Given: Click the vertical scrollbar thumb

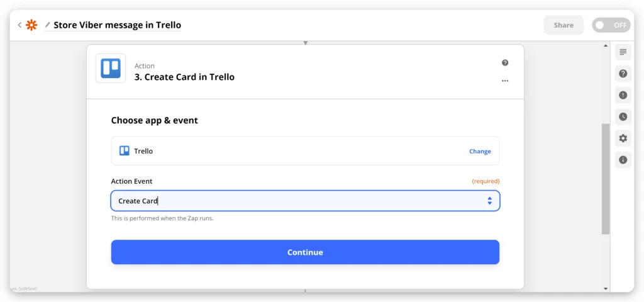Looking at the screenshot, I should point(605,179).
